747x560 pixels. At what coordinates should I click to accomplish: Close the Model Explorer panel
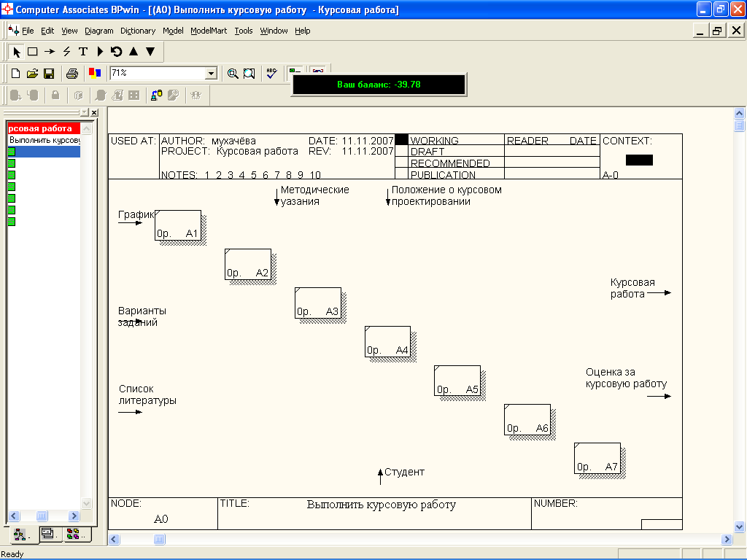click(x=93, y=112)
